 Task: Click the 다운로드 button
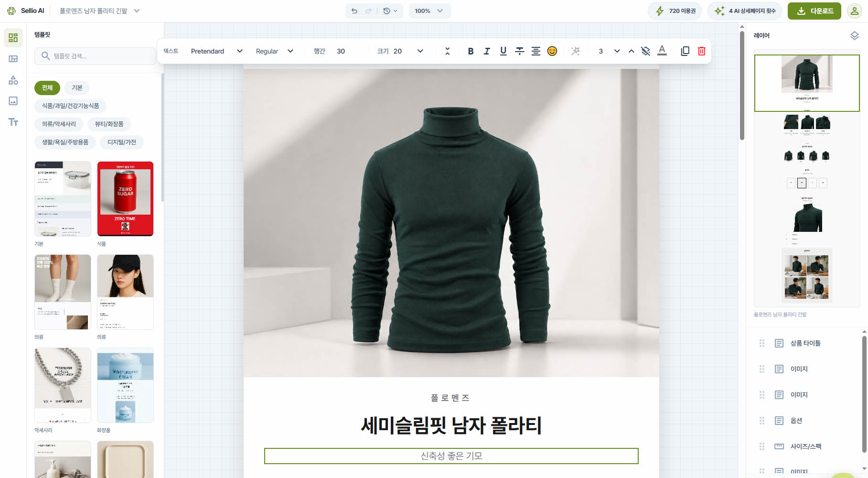[814, 11]
